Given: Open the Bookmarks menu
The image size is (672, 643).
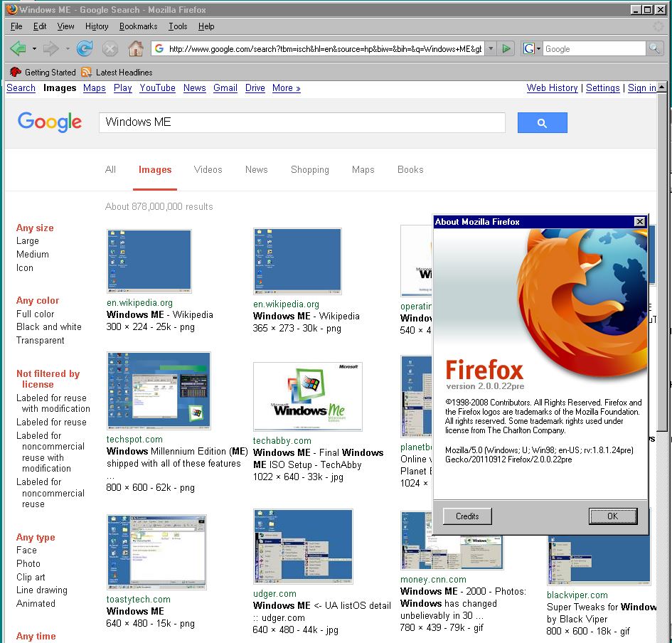Looking at the screenshot, I should 138,26.
